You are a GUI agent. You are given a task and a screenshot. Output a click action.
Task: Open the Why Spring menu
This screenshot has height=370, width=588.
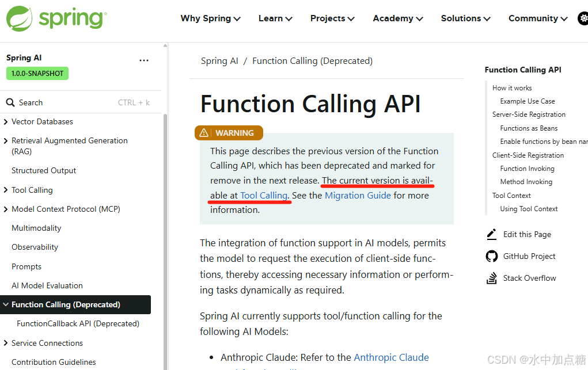(210, 18)
